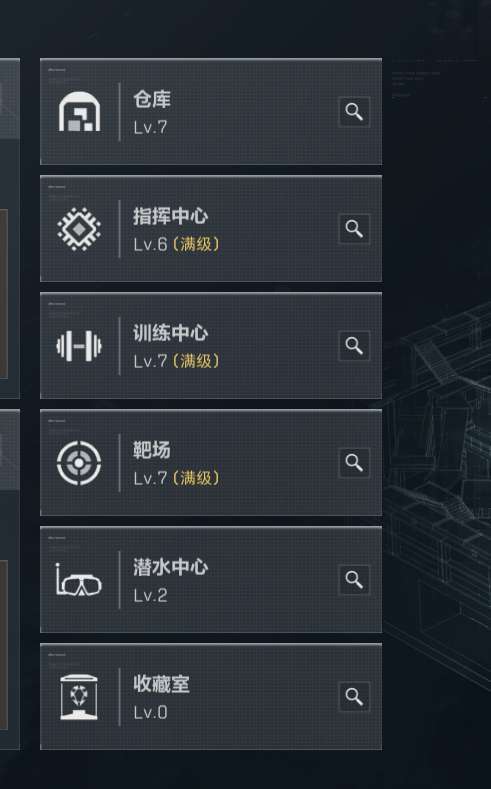Click the magnifier icon on the 仓库 card
Viewport: 491px width, 789px height.
(354, 112)
